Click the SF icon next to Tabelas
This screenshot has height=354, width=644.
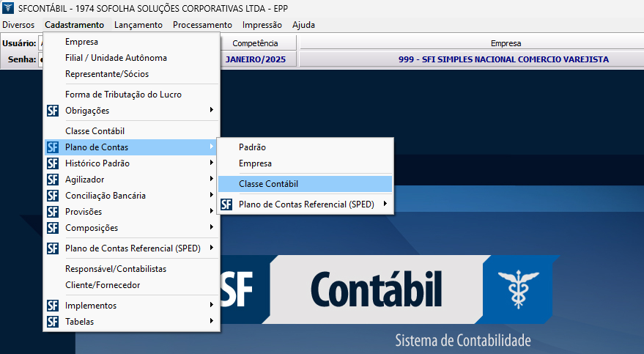(52, 322)
